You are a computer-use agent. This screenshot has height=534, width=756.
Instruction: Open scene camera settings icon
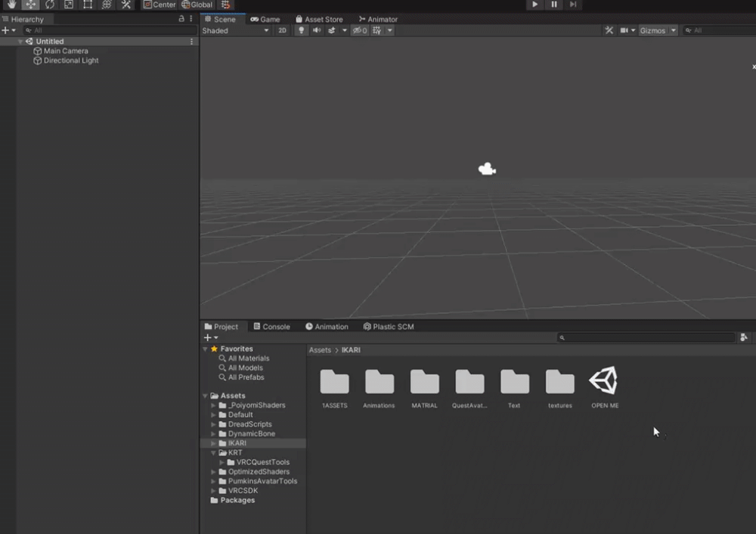pos(624,30)
